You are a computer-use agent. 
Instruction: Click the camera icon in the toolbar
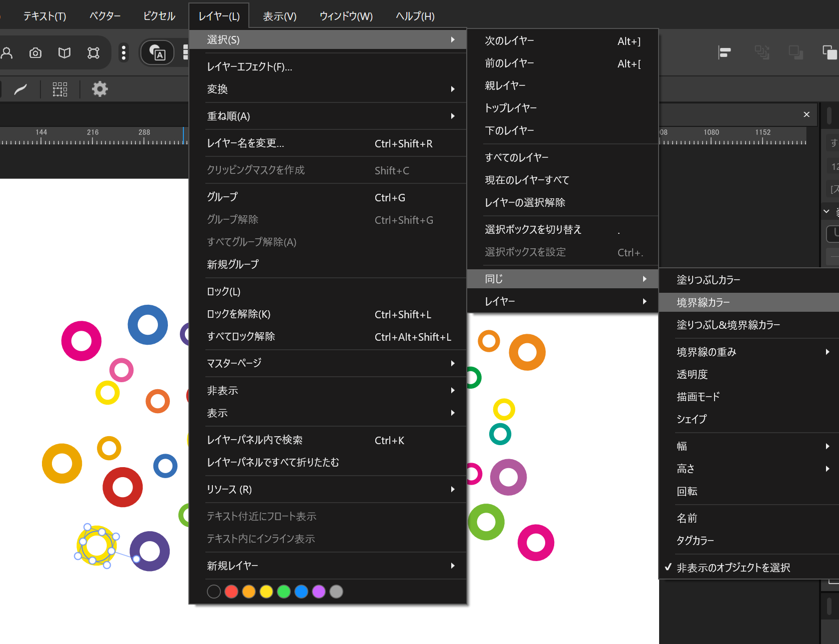coord(35,53)
